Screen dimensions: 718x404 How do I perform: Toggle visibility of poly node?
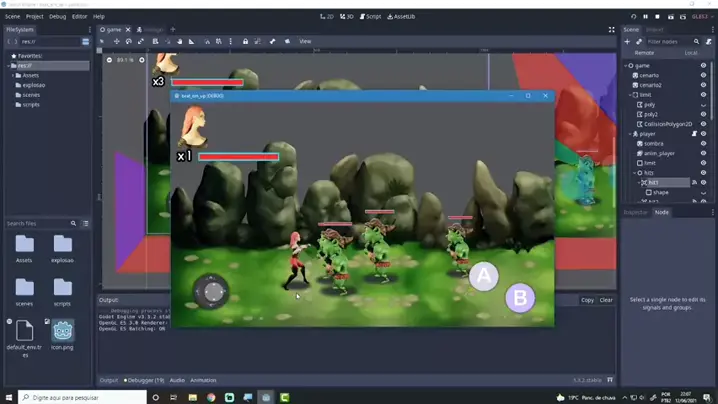click(703, 105)
